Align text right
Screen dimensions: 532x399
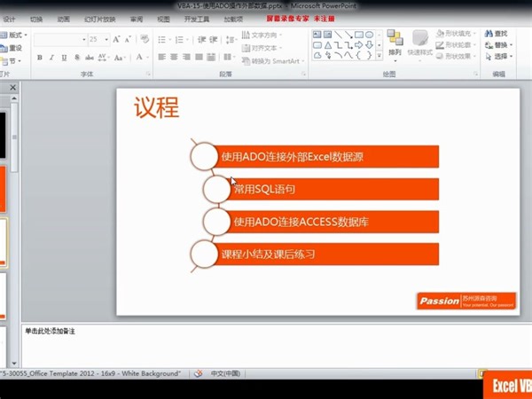tap(186, 57)
